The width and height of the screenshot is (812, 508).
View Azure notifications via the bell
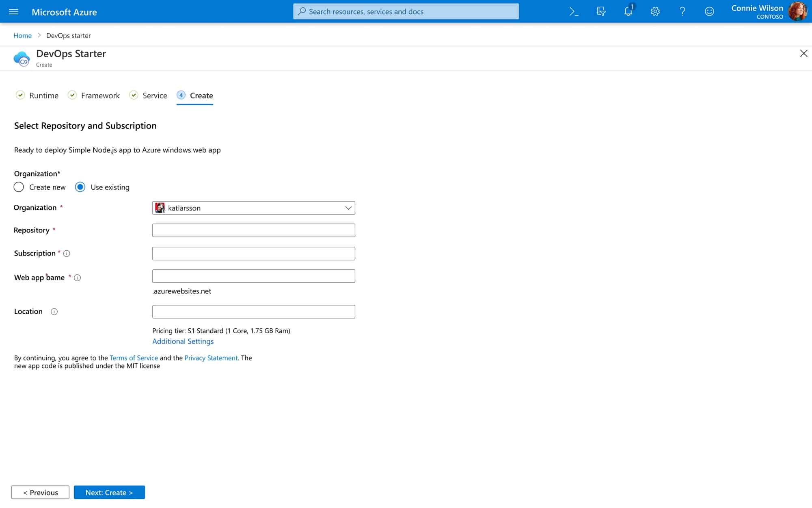coord(628,11)
